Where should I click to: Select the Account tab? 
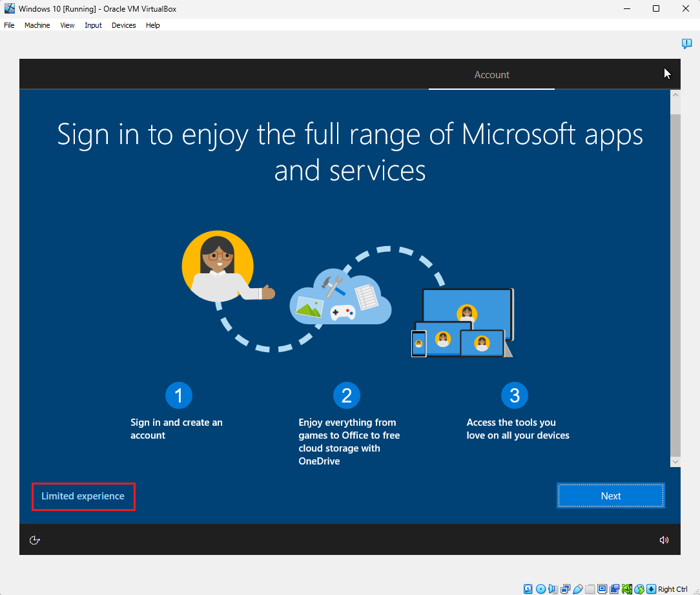point(491,74)
